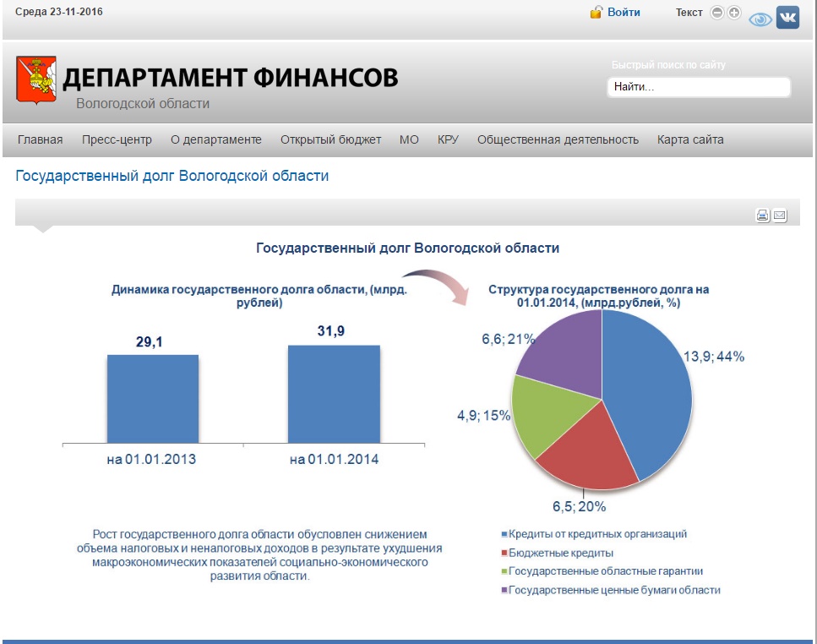Open the Главная menu item

pos(41,140)
